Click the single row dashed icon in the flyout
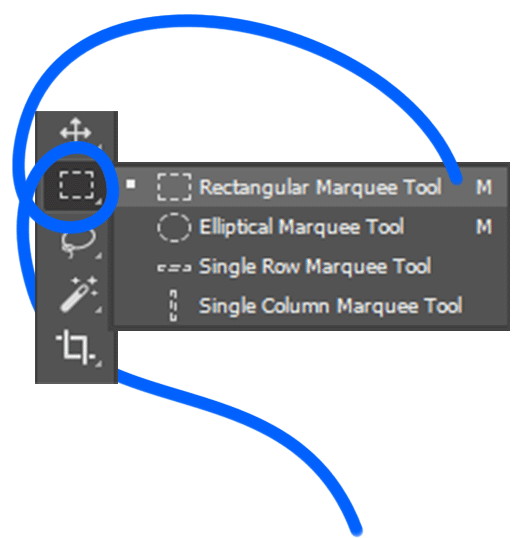 pyautogui.click(x=174, y=268)
